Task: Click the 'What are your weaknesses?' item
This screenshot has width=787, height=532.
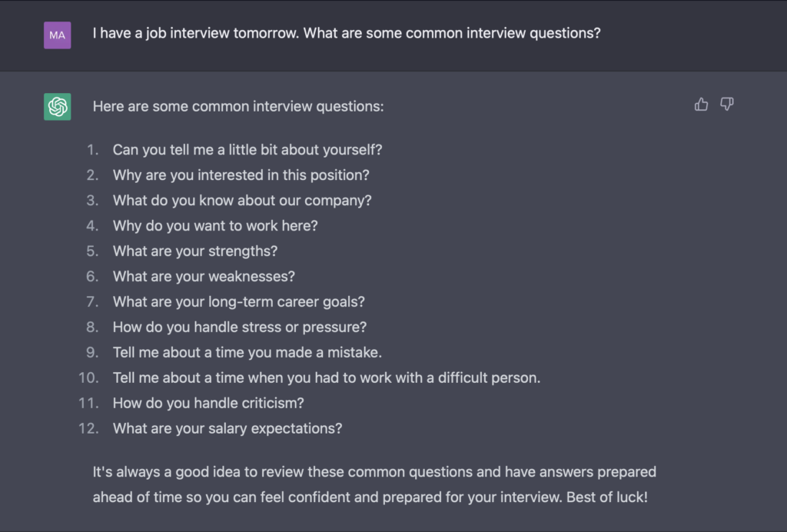Action: coord(204,276)
